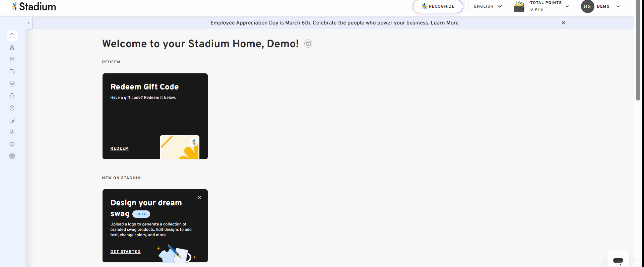Click the box package sidebar icon
The width and height of the screenshot is (644, 267).
click(x=12, y=108)
